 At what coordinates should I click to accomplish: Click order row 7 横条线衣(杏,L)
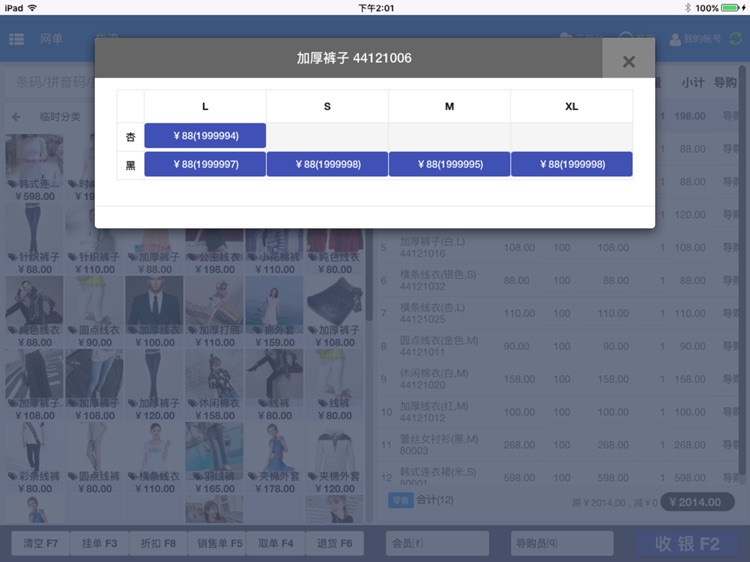(x=557, y=313)
